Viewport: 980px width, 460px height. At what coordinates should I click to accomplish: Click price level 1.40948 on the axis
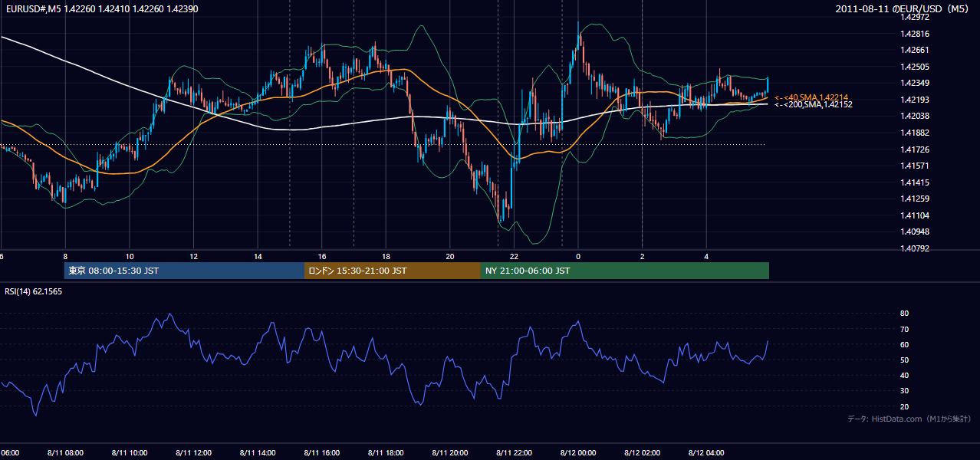pos(915,232)
